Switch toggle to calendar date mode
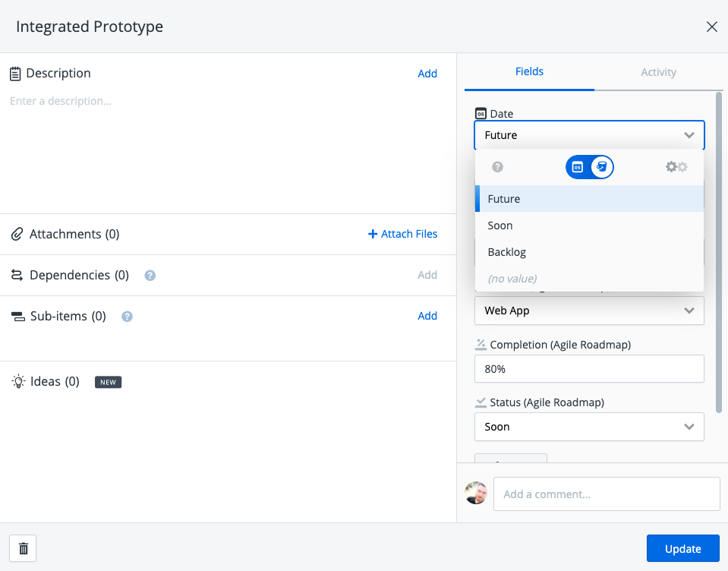 (578, 167)
